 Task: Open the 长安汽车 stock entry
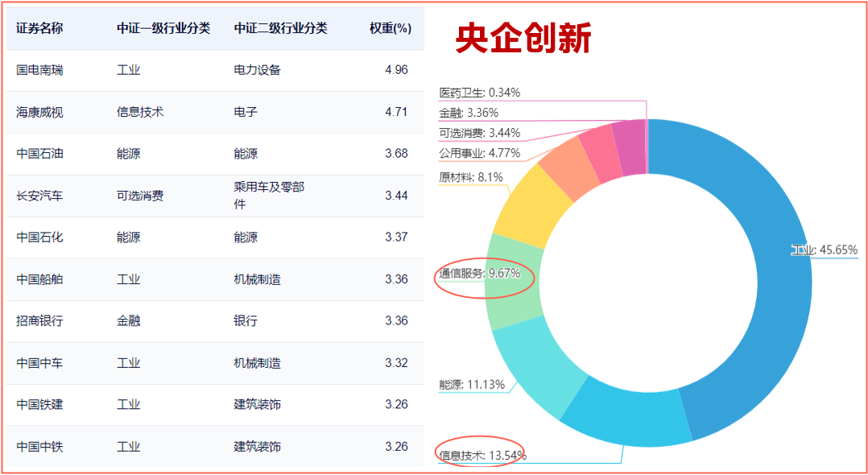[x=39, y=196]
